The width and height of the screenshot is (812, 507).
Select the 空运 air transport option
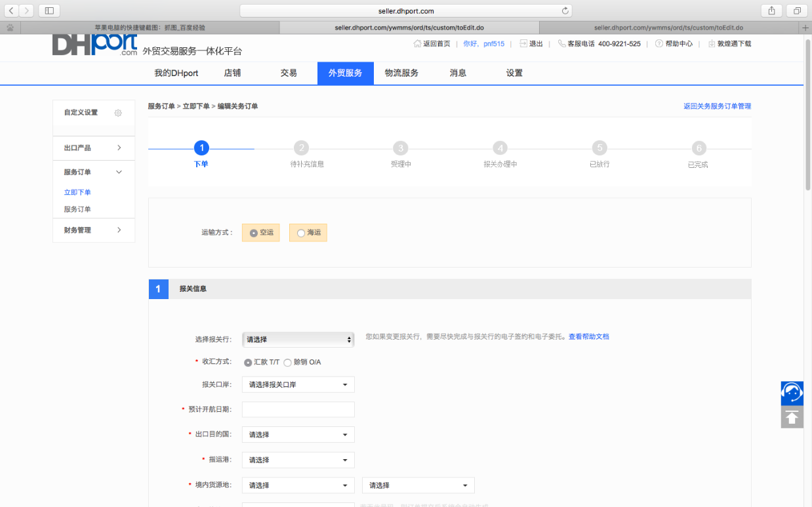[254, 233]
